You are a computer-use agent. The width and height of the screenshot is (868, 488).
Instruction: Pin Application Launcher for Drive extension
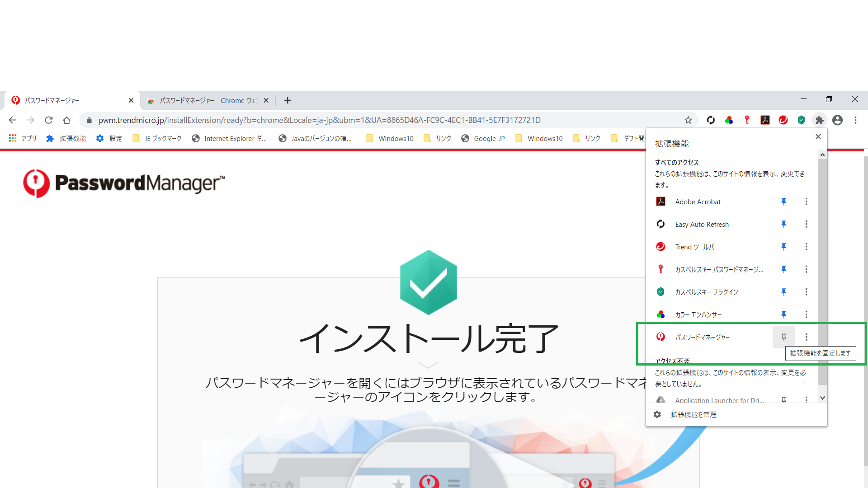pyautogui.click(x=783, y=400)
